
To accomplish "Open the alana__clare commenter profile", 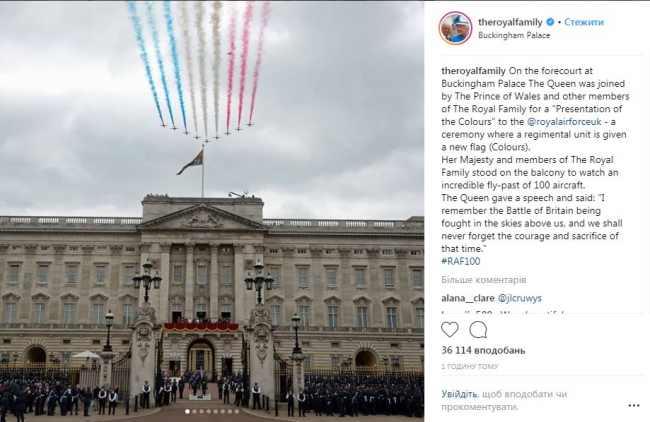I will click(468, 298).
